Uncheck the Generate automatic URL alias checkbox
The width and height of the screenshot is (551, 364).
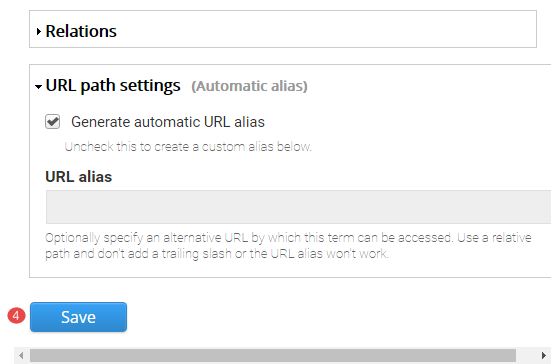click(52, 122)
